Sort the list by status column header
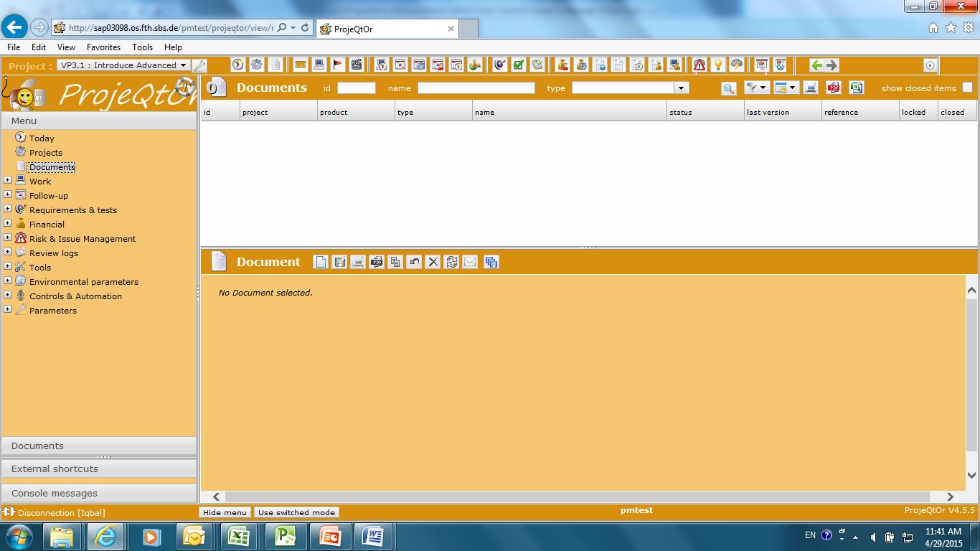Screen dimensions: 980x551 (x=705, y=112)
